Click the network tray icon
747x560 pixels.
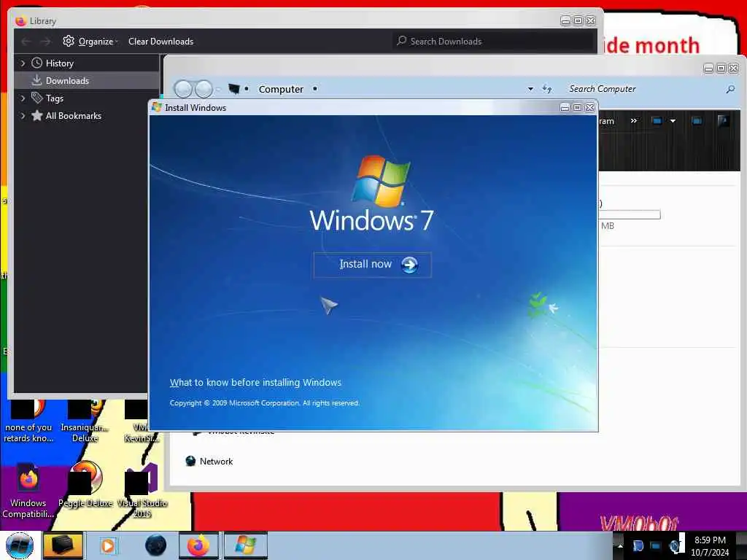pos(656,545)
